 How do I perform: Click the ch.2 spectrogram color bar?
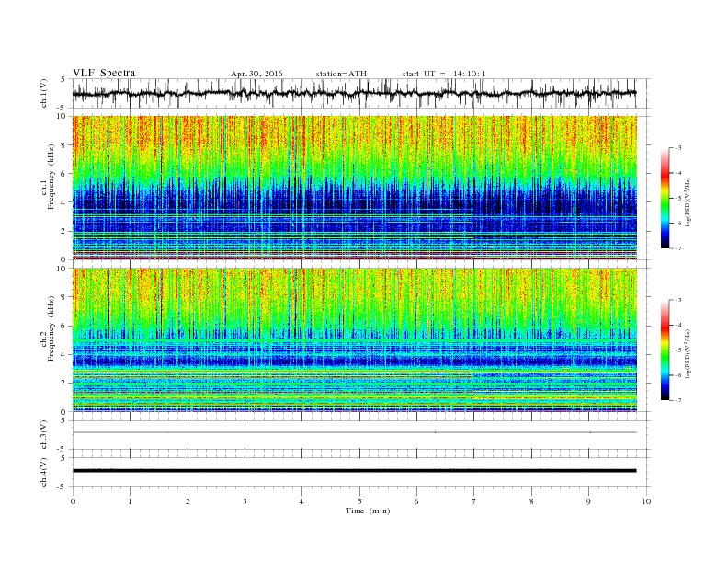tap(665, 350)
